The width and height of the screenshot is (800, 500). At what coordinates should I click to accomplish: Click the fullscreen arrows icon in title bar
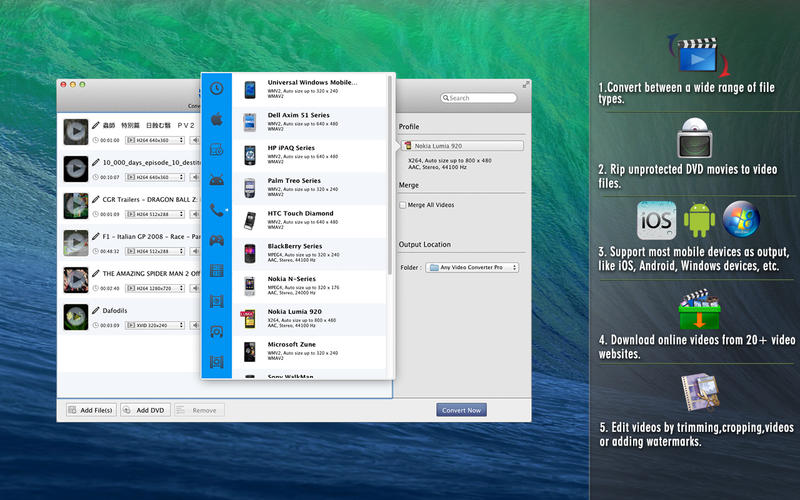coord(526,84)
